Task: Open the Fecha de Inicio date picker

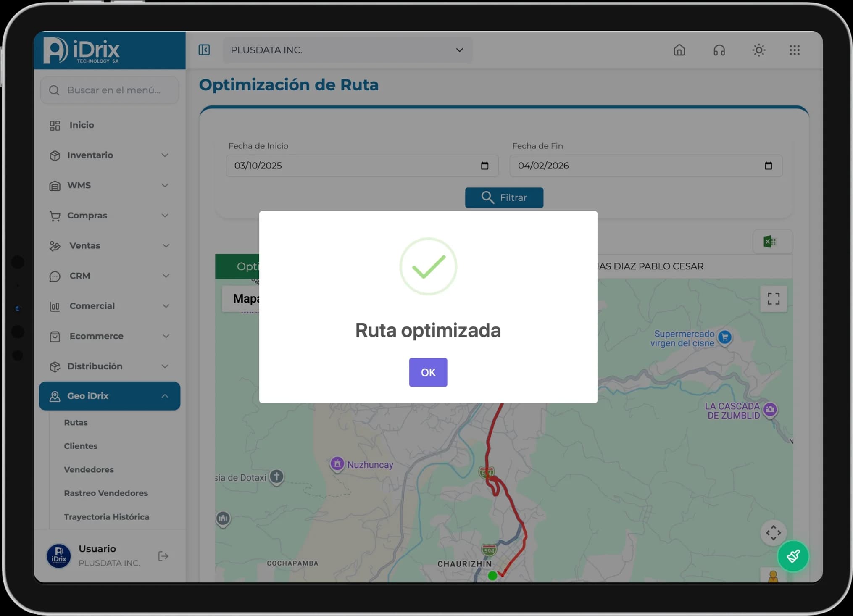Action: (485, 166)
